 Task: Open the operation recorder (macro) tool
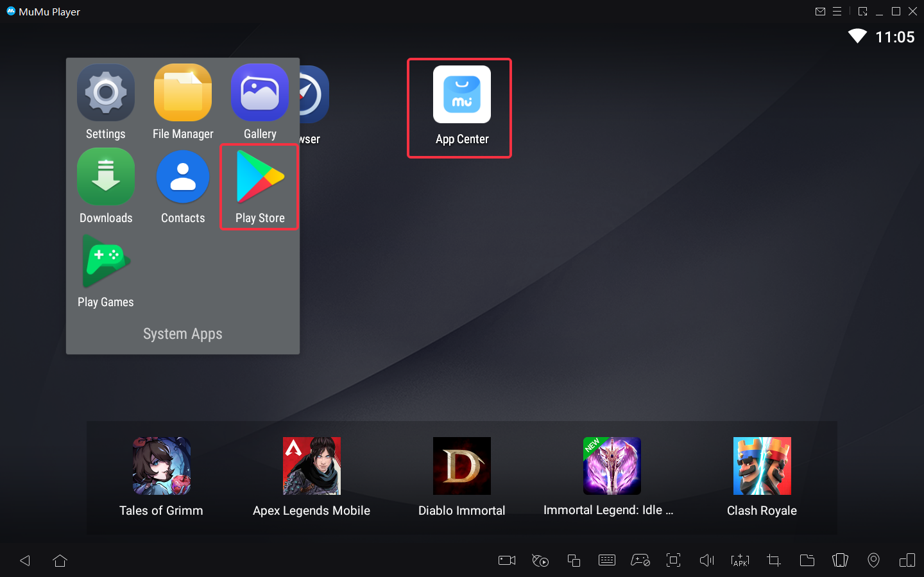(x=540, y=560)
